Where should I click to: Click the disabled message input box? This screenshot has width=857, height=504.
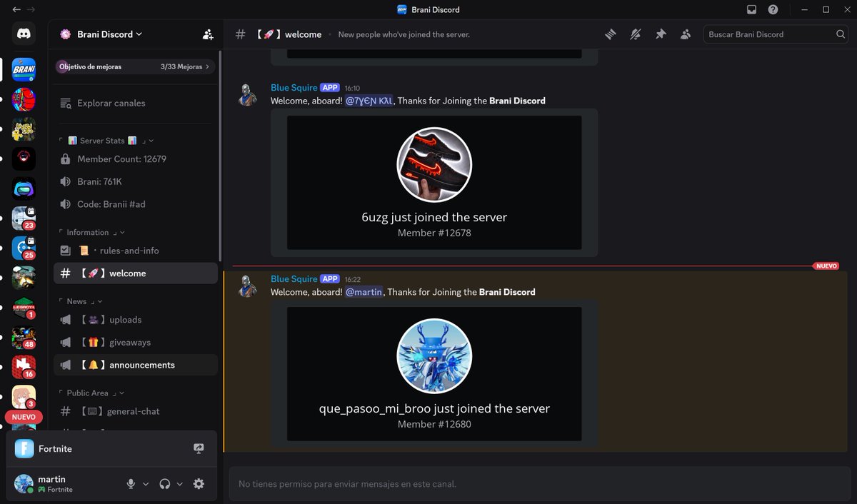[x=540, y=484]
